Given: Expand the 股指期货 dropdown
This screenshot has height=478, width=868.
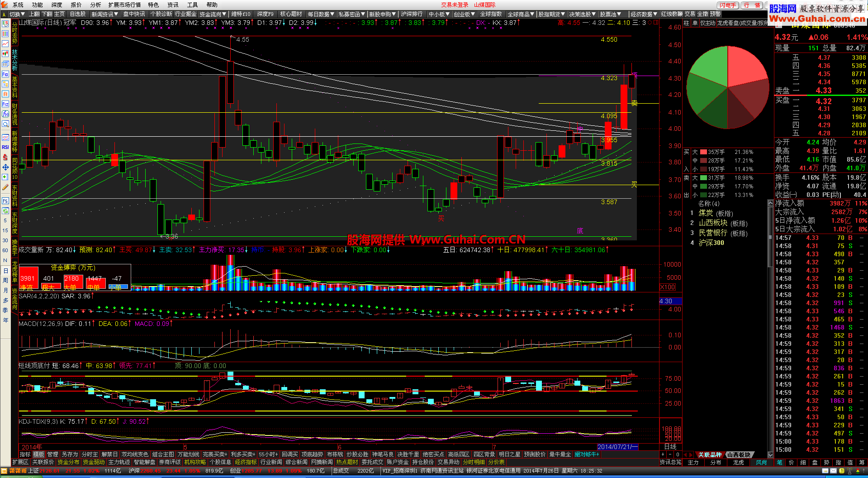Looking at the screenshot, I should [551, 14].
